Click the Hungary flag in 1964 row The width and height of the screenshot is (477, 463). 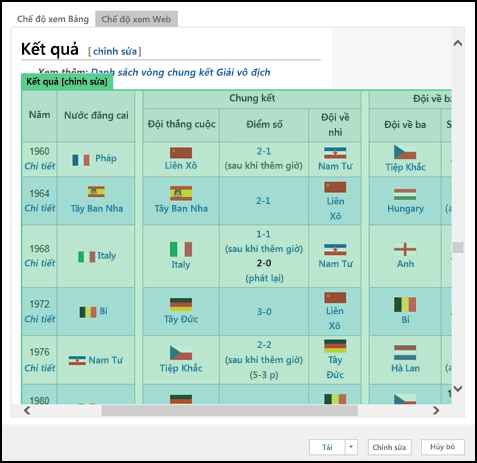pyautogui.click(x=405, y=194)
